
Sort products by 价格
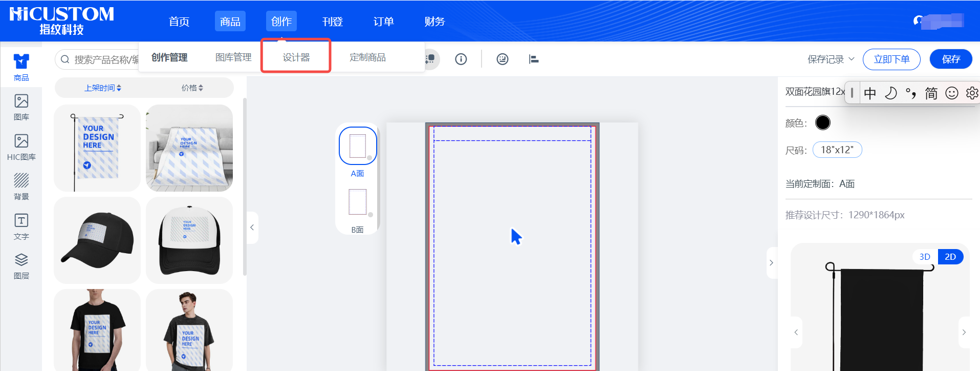click(192, 88)
